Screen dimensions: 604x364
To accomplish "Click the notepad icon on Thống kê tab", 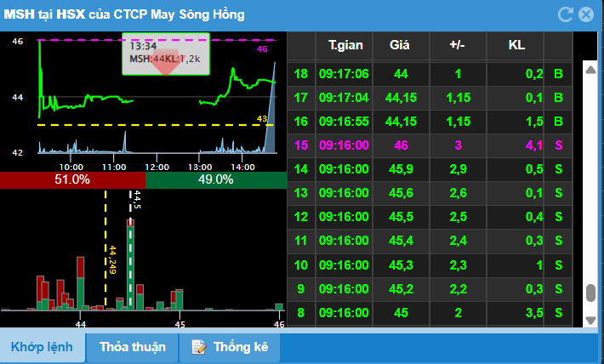I will pyautogui.click(x=199, y=347).
